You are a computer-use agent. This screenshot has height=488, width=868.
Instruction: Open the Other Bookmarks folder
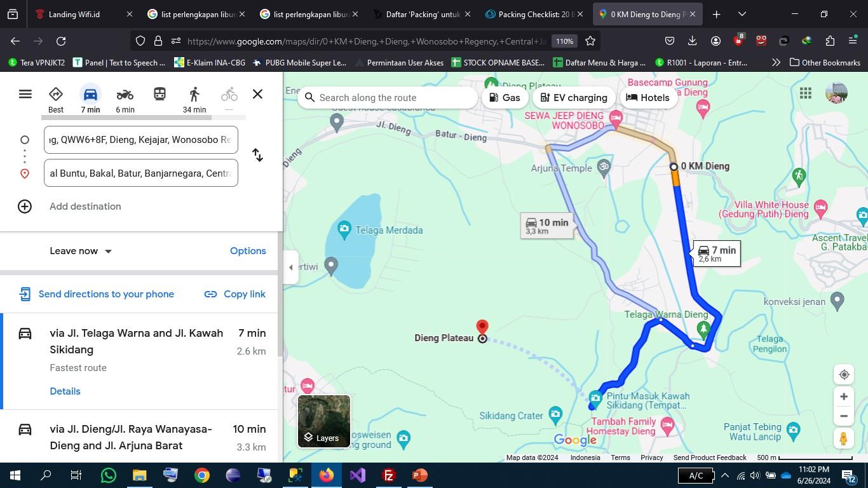tap(825, 62)
